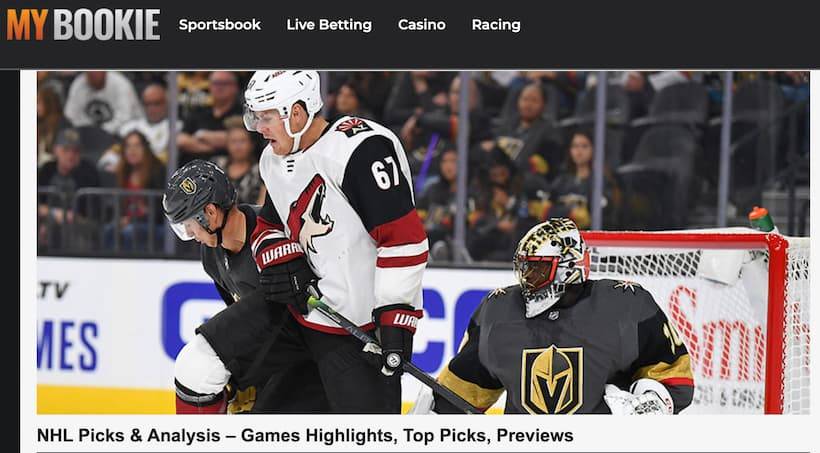Go to Live Betting
This screenshot has width=820, height=453.
pyautogui.click(x=329, y=25)
